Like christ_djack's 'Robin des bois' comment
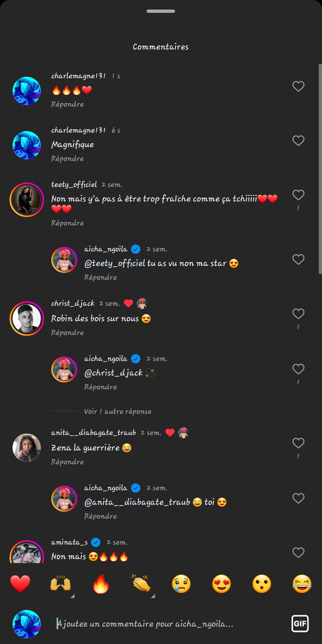The height and width of the screenshot is (644, 322). pos(298,314)
